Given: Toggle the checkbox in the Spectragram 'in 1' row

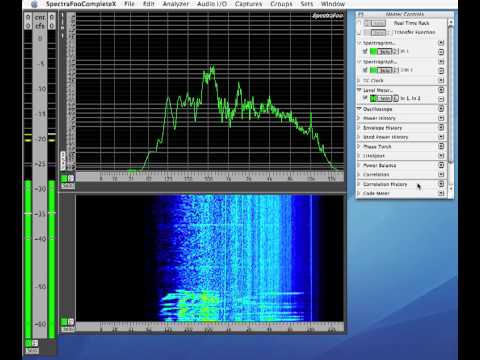Looking at the screenshot, I should [365, 51].
